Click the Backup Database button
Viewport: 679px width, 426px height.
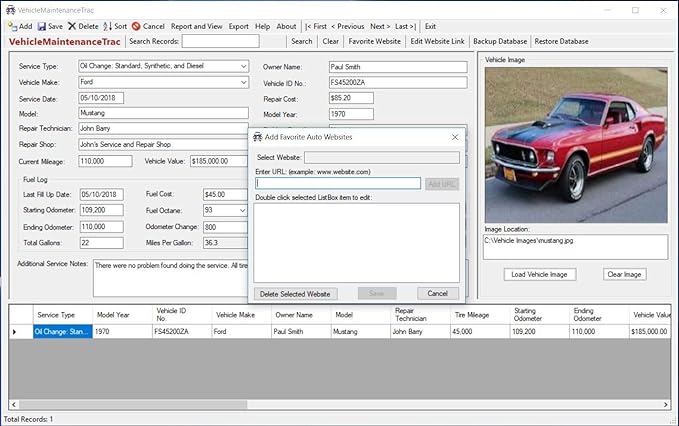(x=499, y=41)
